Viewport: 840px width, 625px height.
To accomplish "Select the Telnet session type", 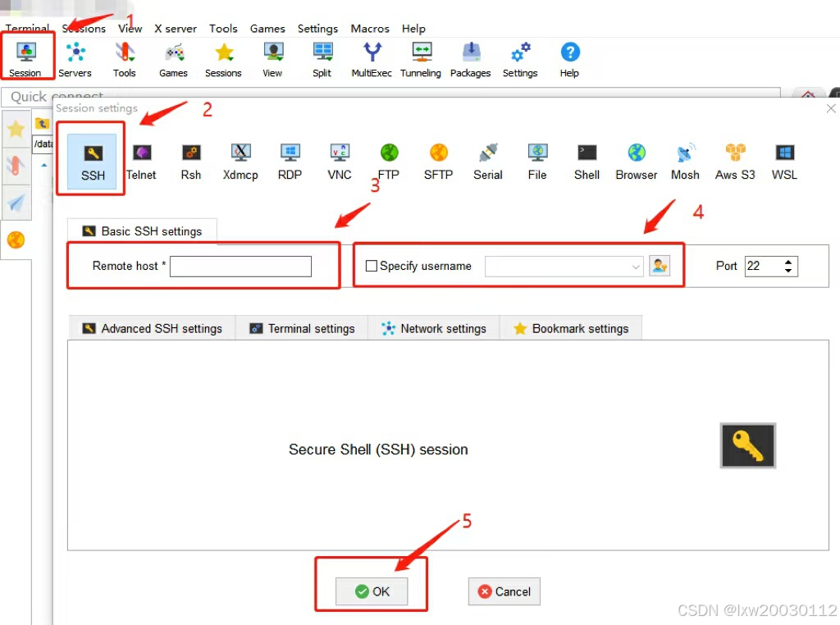I will pos(141,161).
